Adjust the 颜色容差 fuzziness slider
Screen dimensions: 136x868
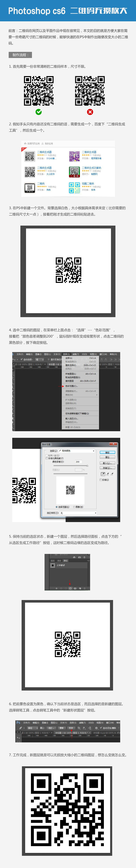point(87,466)
